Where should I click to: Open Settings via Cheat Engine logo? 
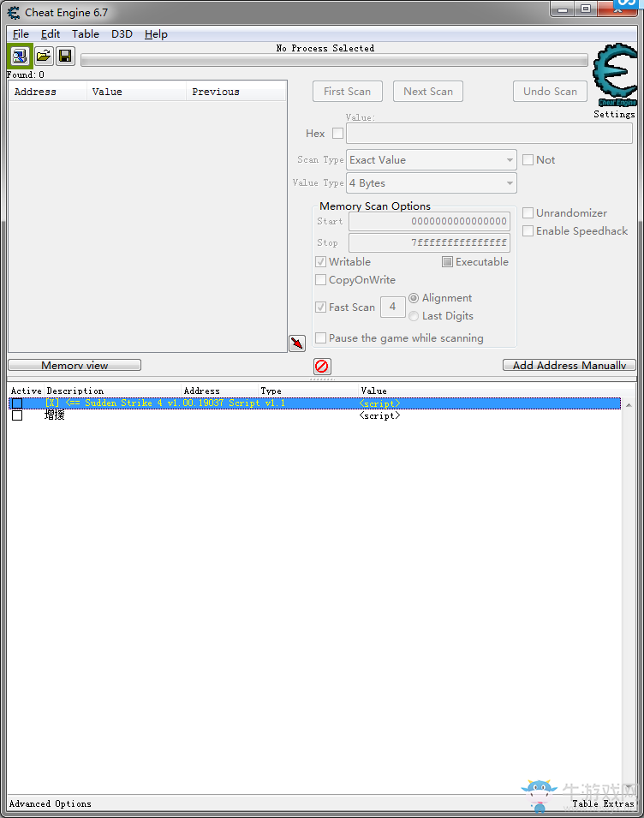(x=615, y=75)
